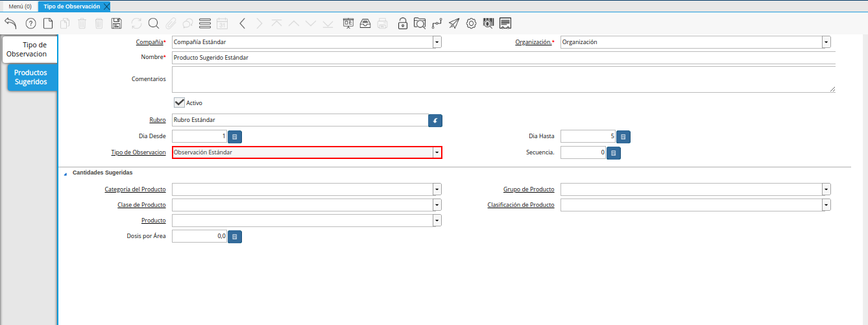This screenshot has height=325, width=868.
Task: Open record search with the magnifier icon
Action: pos(154,23)
